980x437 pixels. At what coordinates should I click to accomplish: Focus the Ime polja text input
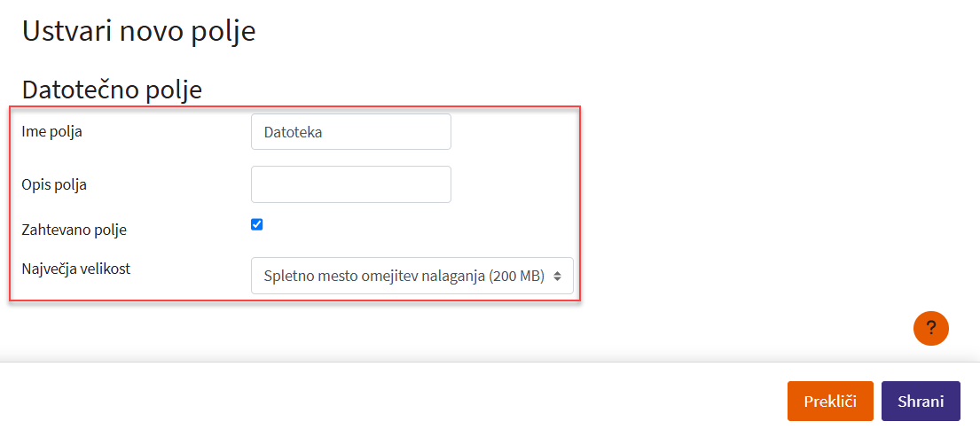tap(351, 132)
